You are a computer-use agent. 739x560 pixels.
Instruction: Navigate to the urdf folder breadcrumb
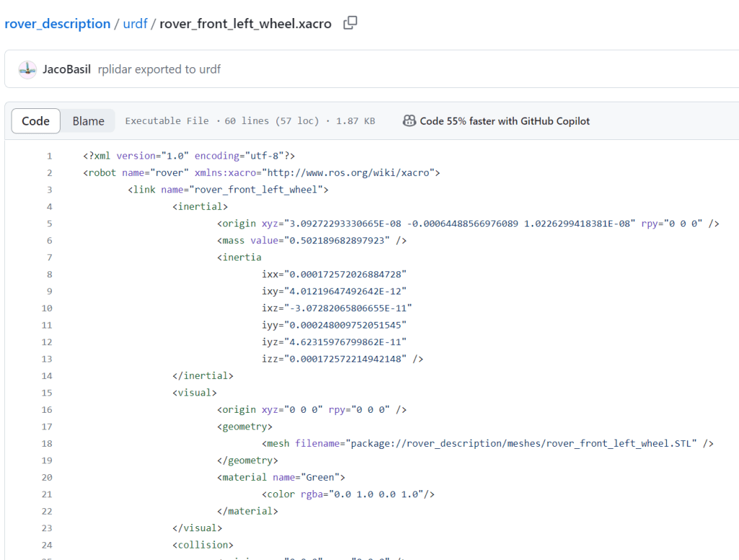pos(135,24)
